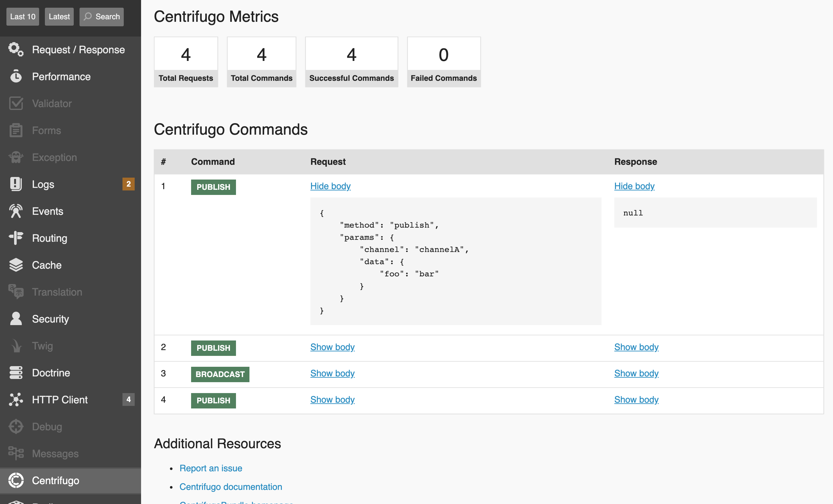Select the Events antenna icon
This screenshot has height=504, width=833.
coord(16,211)
